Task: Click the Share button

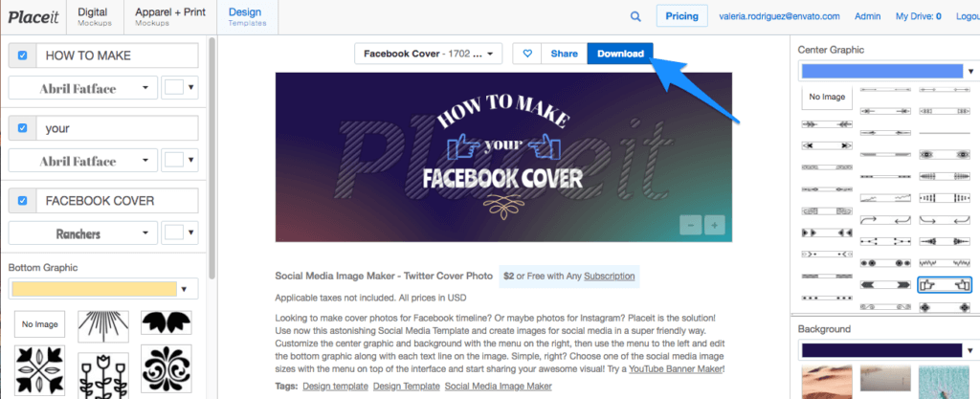Action: [x=565, y=54]
